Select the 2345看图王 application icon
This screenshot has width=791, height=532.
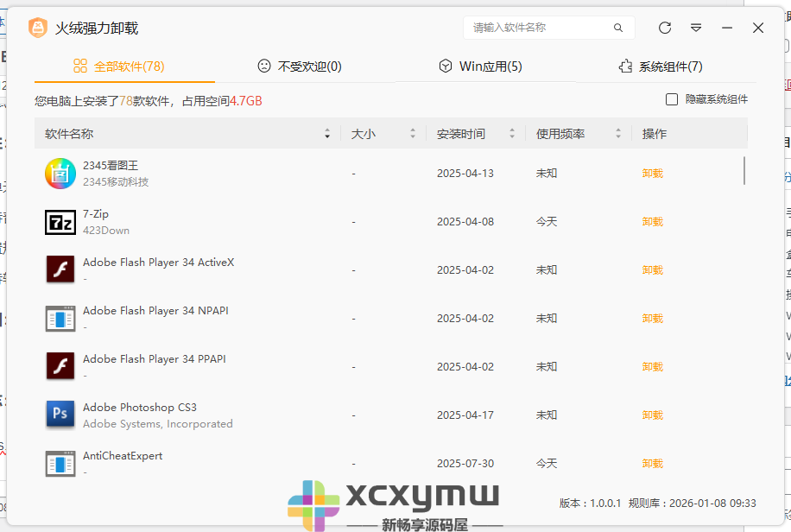click(60, 173)
